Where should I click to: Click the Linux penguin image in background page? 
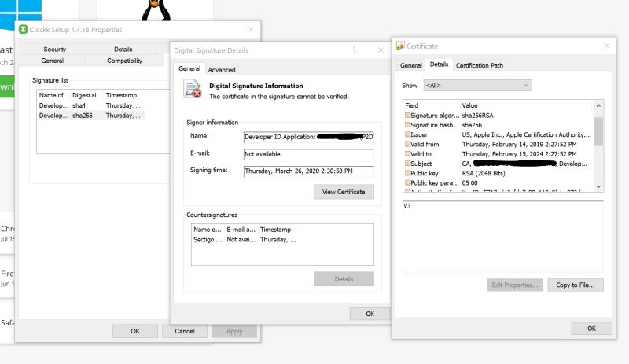(x=156, y=10)
